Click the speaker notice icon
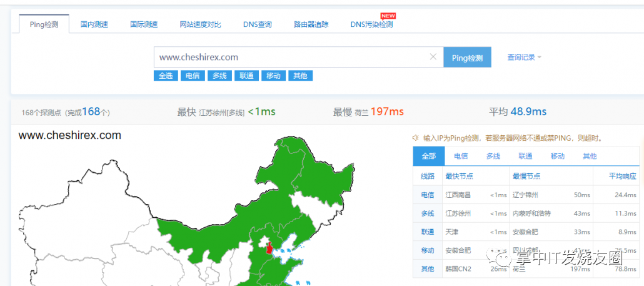 click(415, 138)
